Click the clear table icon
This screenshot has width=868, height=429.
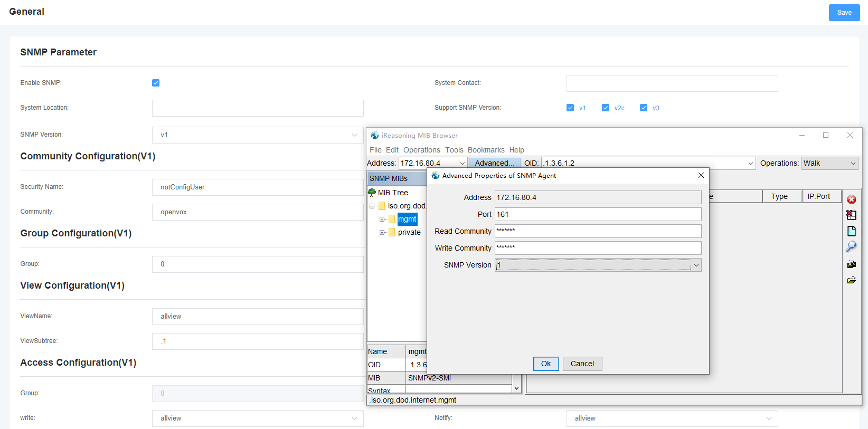click(x=852, y=215)
